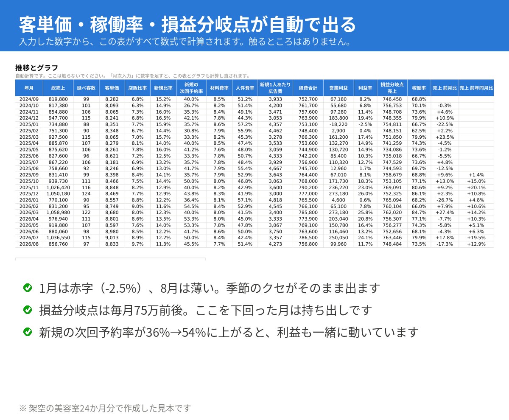The height and width of the screenshot is (420, 509).
Task: Click the 26.0% profit margin cell
Action: point(365,194)
